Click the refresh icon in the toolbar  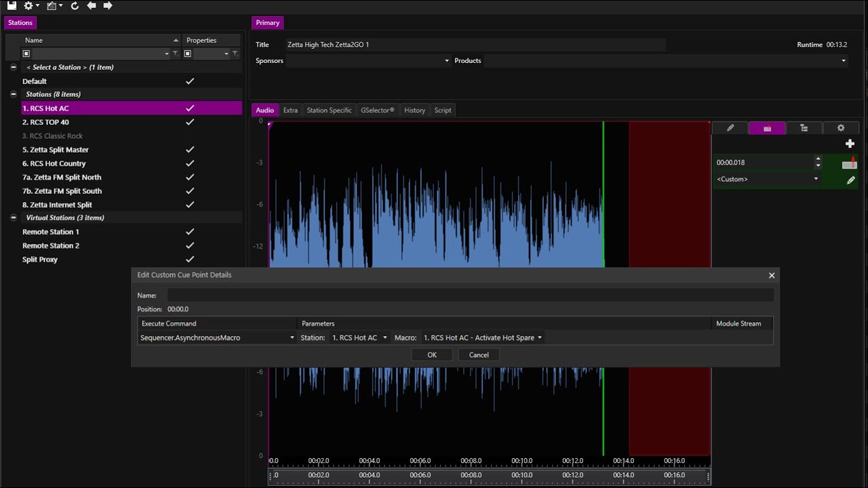point(75,5)
